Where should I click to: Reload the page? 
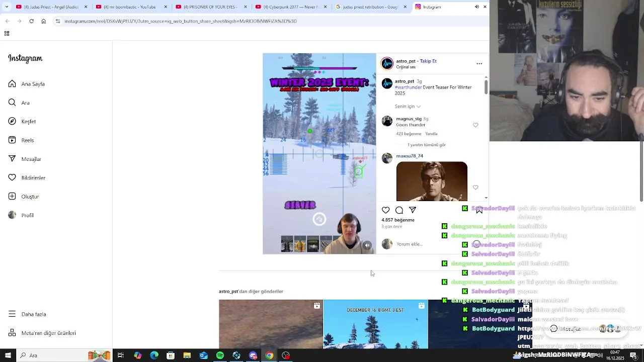coord(31,21)
